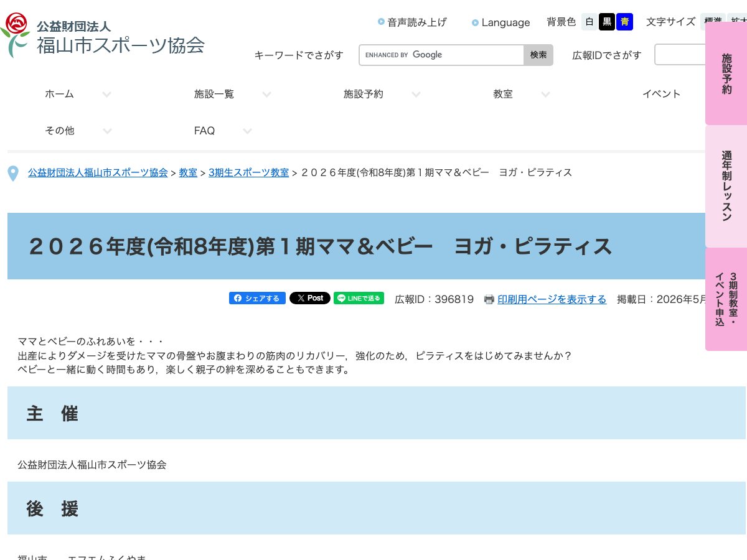Viewport: 747px width, 560px height.
Task: Select black 黒 background color
Action: (607, 22)
